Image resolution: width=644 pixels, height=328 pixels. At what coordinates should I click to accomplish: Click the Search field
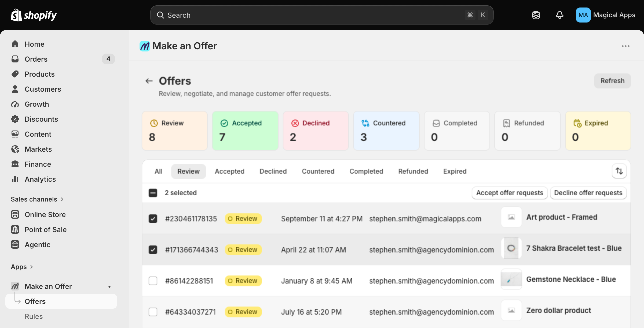[x=322, y=15]
